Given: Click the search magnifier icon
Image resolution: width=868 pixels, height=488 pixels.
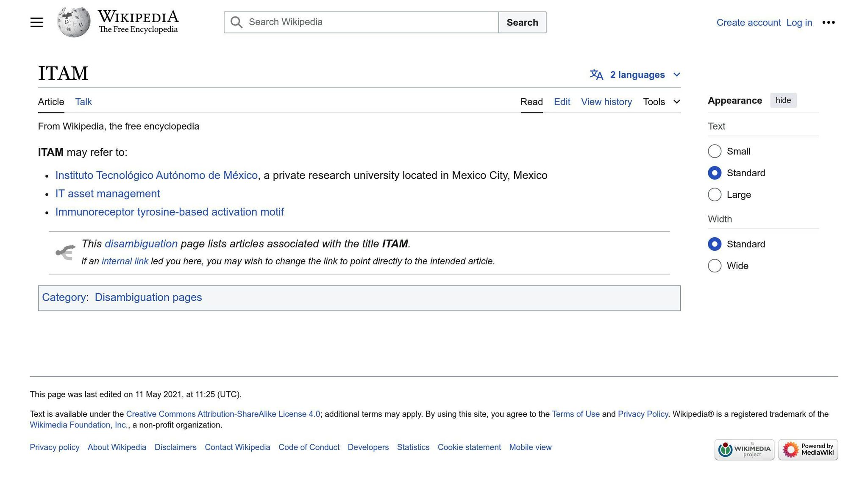Looking at the screenshot, I should tap(236, 22).
